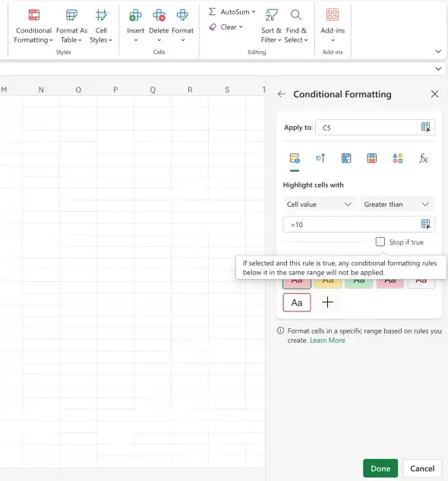The width and height of the screenshot is (448, 481).
Task: Expand the Delete dropdown chevron
Action: (x=159, y=40)
